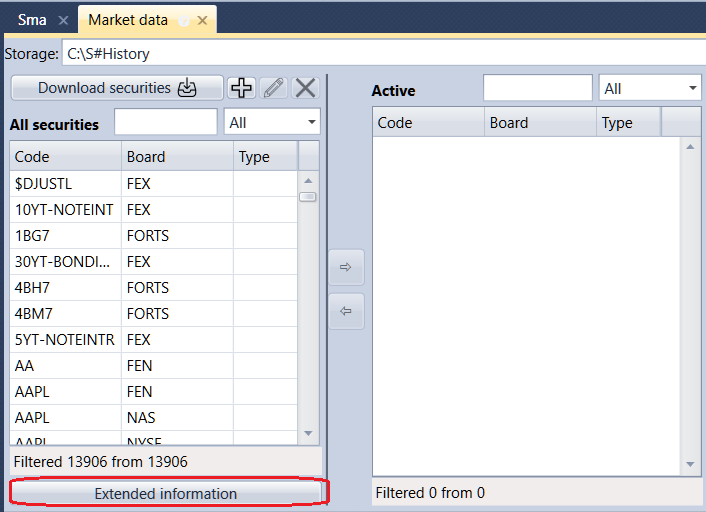706x512 pixels.
Task: Open the All securities type filter dropdown
Action: pyautogui.click(x=272, y=122)
